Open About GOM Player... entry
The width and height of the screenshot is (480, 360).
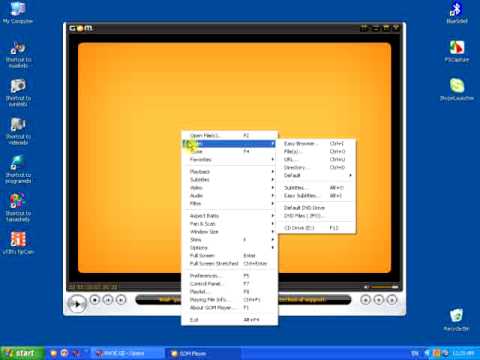point(229,308)
